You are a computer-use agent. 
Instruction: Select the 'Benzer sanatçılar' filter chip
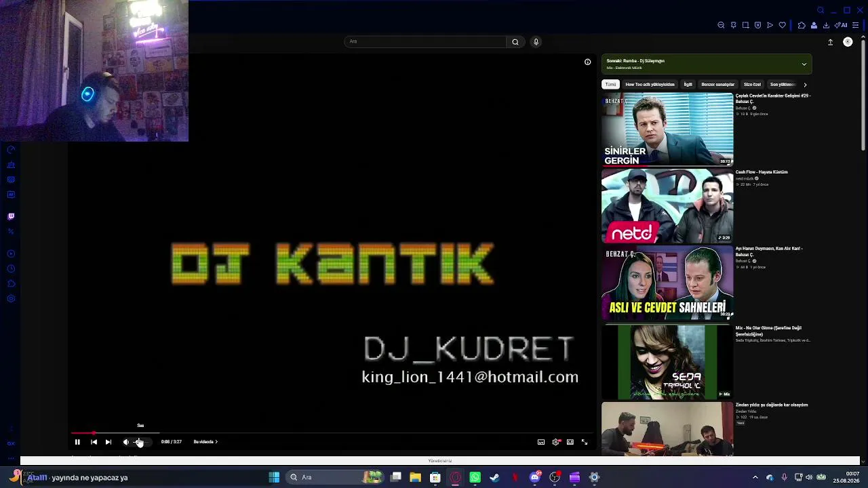[717, 85]
